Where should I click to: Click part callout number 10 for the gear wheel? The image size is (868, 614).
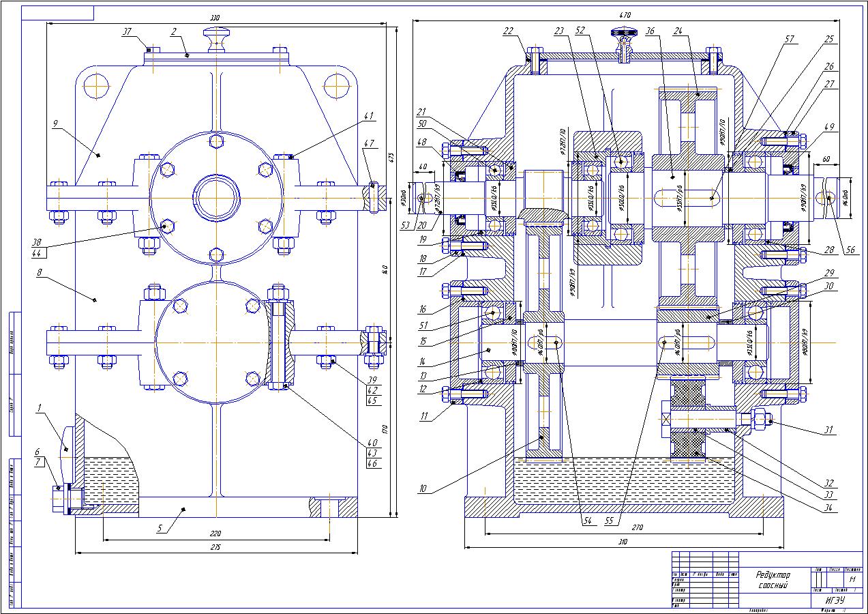pyautogui.click(x=423, y=488)
